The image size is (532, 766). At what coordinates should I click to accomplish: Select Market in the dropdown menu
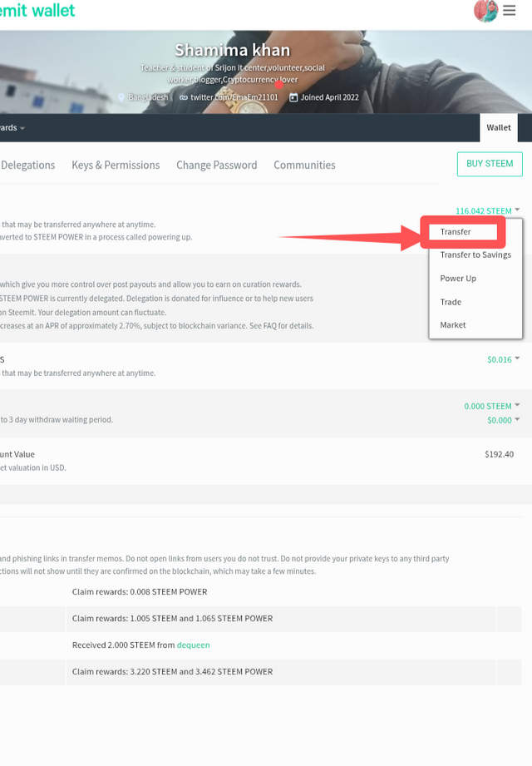tap(453, 325)
